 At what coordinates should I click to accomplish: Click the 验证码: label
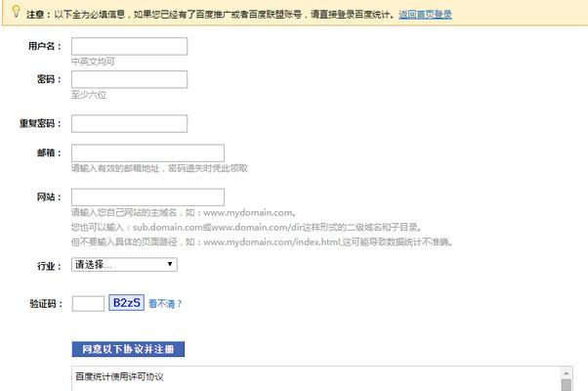(x=46, y=304)
